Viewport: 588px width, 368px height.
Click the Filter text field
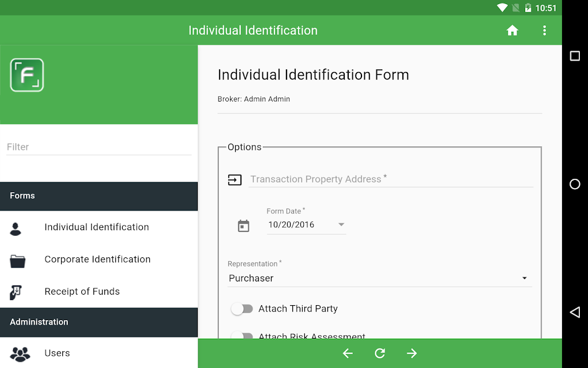(99, 147)
